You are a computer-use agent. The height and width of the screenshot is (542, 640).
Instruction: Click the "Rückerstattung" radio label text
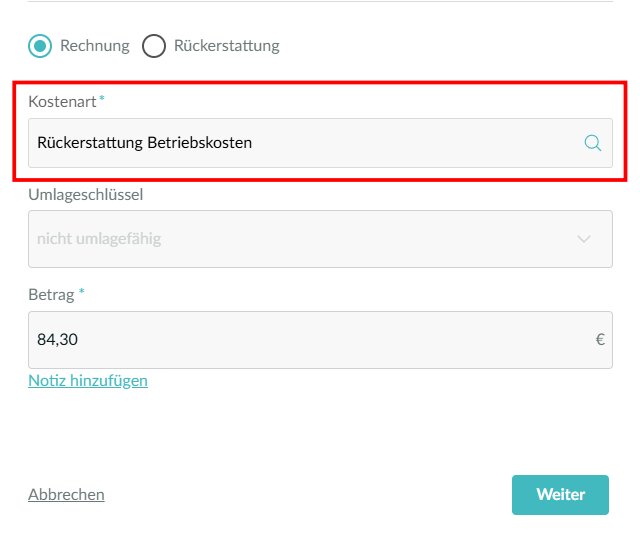tap(227, 46)
